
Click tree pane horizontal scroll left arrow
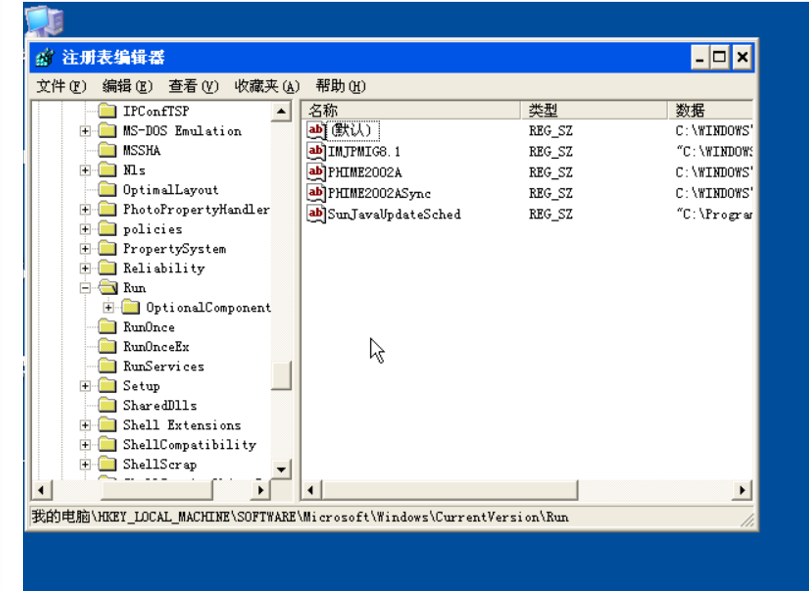click(x=42, y=490)
